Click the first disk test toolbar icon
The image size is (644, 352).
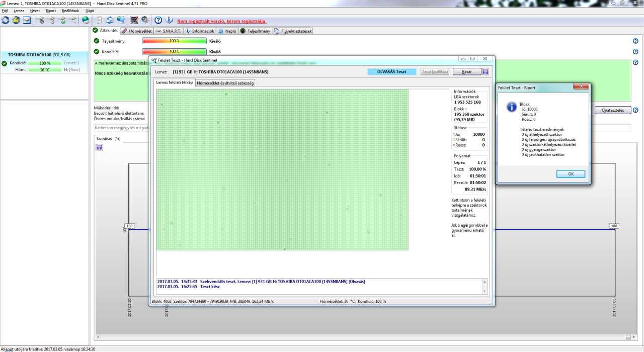[41, 20]
